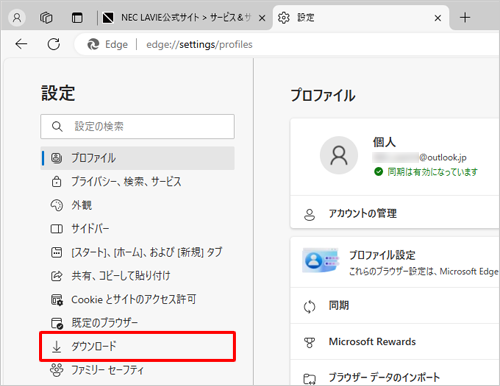Open the tab actions menu icon
This screenshot has height=386, width=500.
[x=77, y=17]
